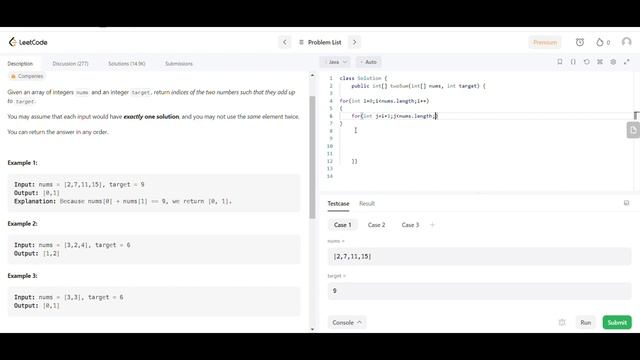This screenshot has width=640, height=360.
Task: Open the Problem List
Action: pyautogui.click(x=320, y=42)
